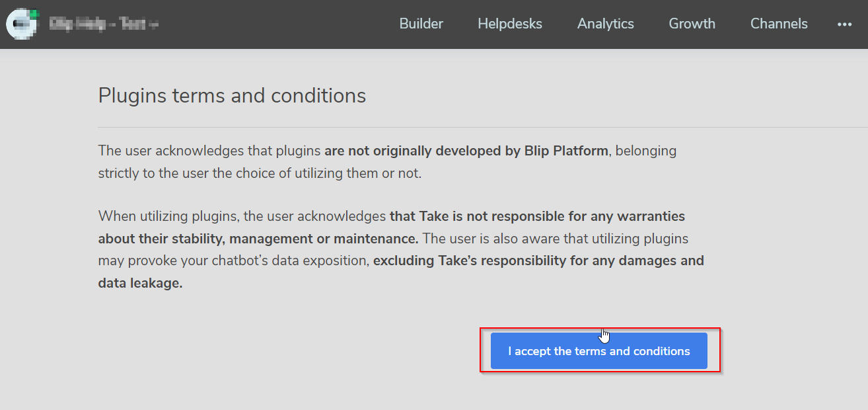The image size is (868, 410).
Task: Open the three-dots more options menu
Action: (844, 24)
